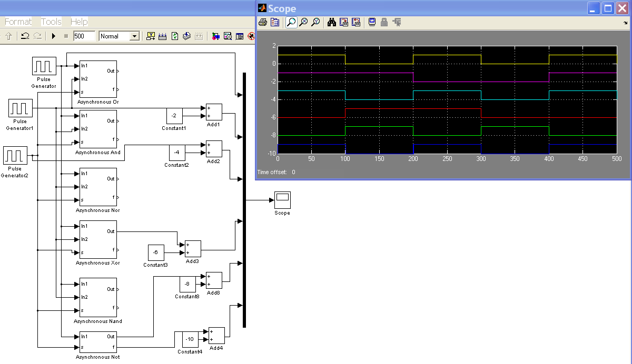Expand the Format menu
Screen dimensions: 632x364
(x=18, y=22)
